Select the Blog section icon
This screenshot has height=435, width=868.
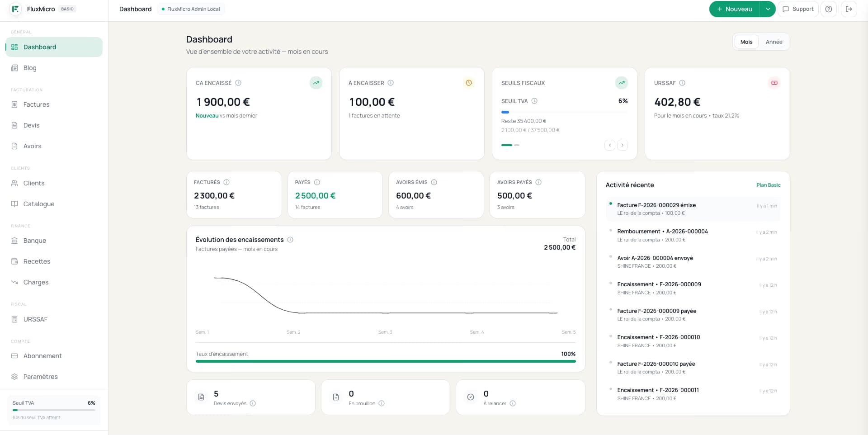click(14, 68)
